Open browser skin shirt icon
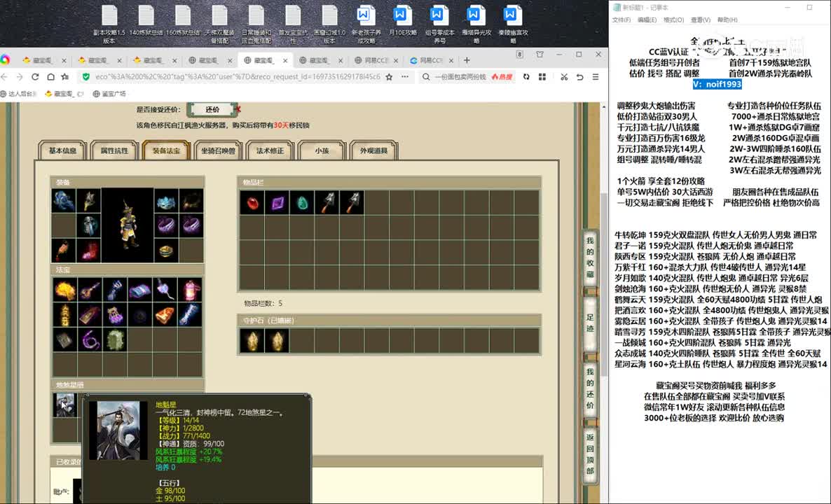The width and height of the screenshot is (831, 504). click(x=540, y=55)
